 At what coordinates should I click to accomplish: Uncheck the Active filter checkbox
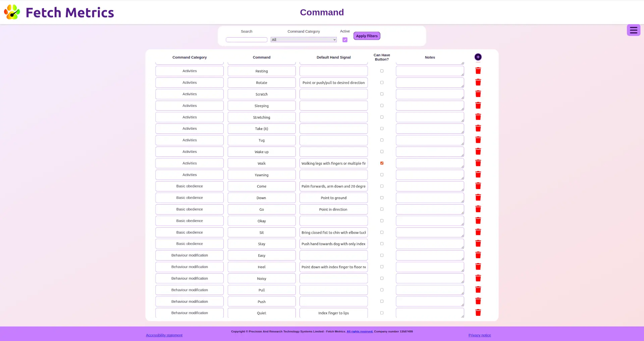click(345, 40)
